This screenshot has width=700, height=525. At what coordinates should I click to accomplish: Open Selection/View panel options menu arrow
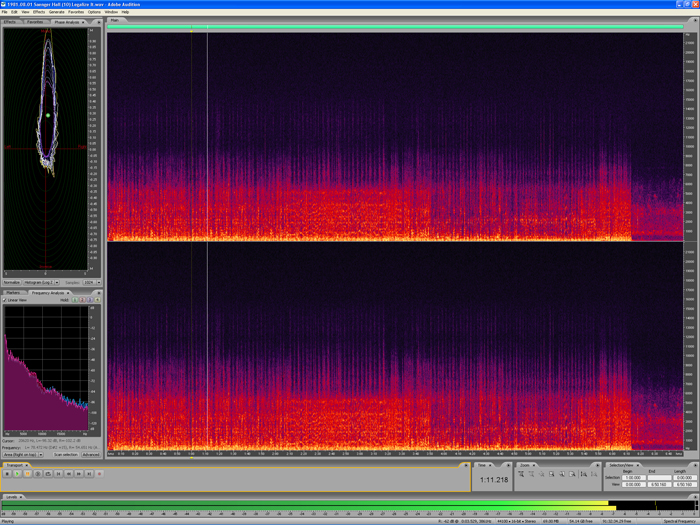point(695,465)
